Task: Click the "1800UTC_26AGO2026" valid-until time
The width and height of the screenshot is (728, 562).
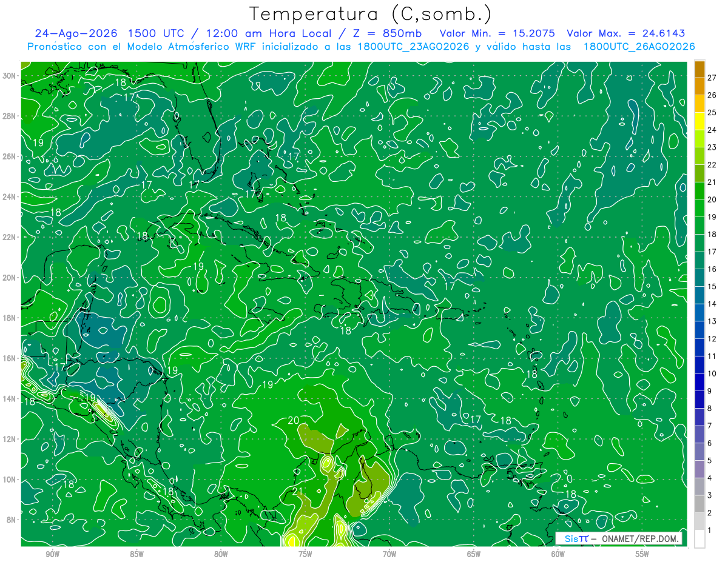Action: pos(639,47)
